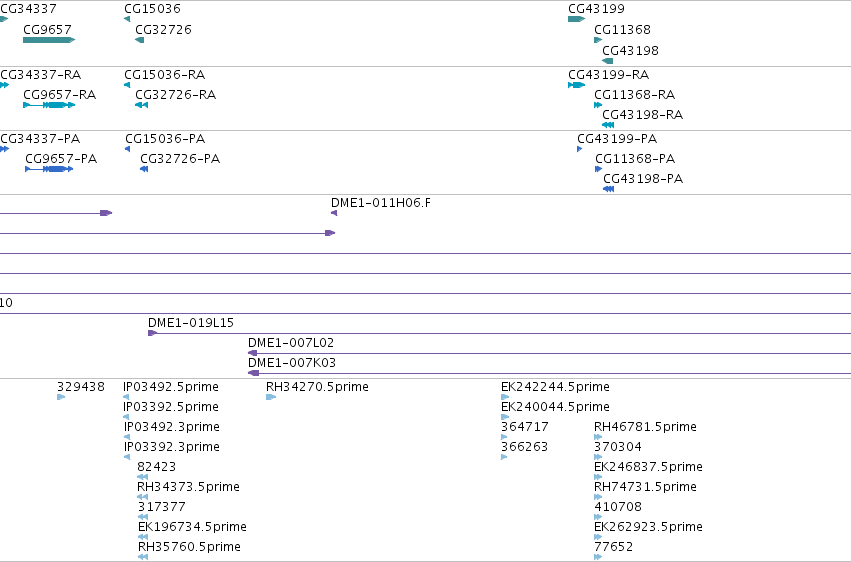Open the EK242244.5prime EST label
Viewport: 851px width, 562px height.
[555, 387]
